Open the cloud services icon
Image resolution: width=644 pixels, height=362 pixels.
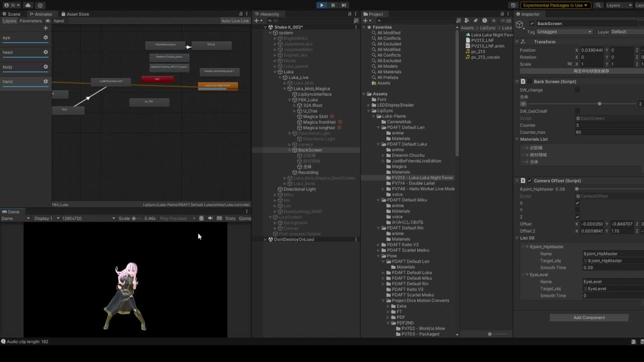(x=28, y=5)
